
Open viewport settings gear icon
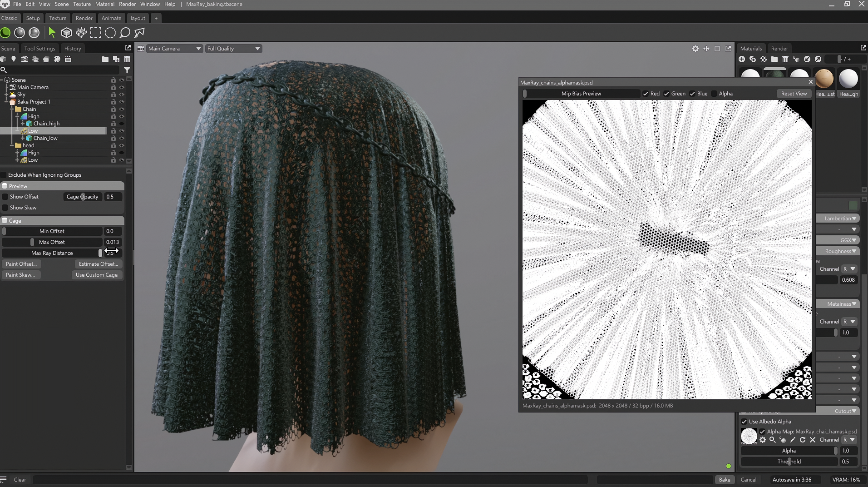point(695,49)
